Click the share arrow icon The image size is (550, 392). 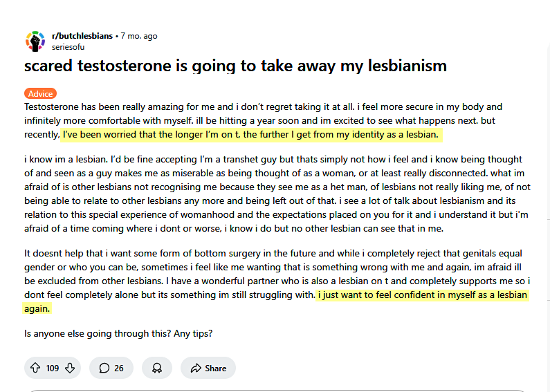click(196, 368)
